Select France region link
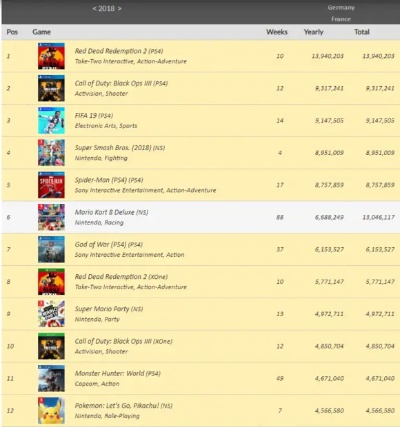400x427 pixels. tap(341, 19)
